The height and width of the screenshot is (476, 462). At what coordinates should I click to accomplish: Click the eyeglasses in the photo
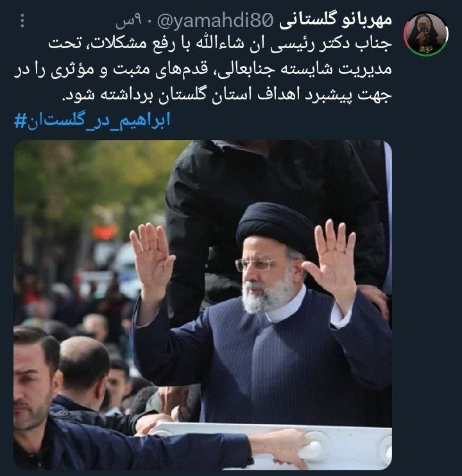coord(254,265)
